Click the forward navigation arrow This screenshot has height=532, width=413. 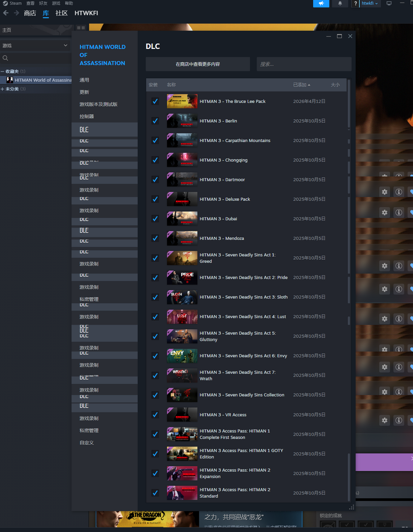click(x=16, y=13)
